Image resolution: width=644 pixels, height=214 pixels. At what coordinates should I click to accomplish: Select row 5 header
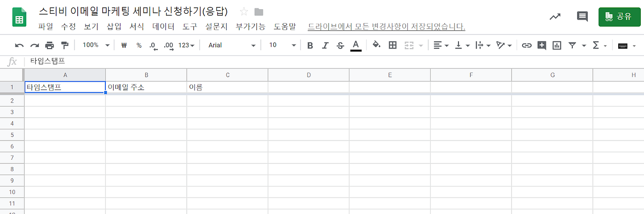(x=12, y=135)
